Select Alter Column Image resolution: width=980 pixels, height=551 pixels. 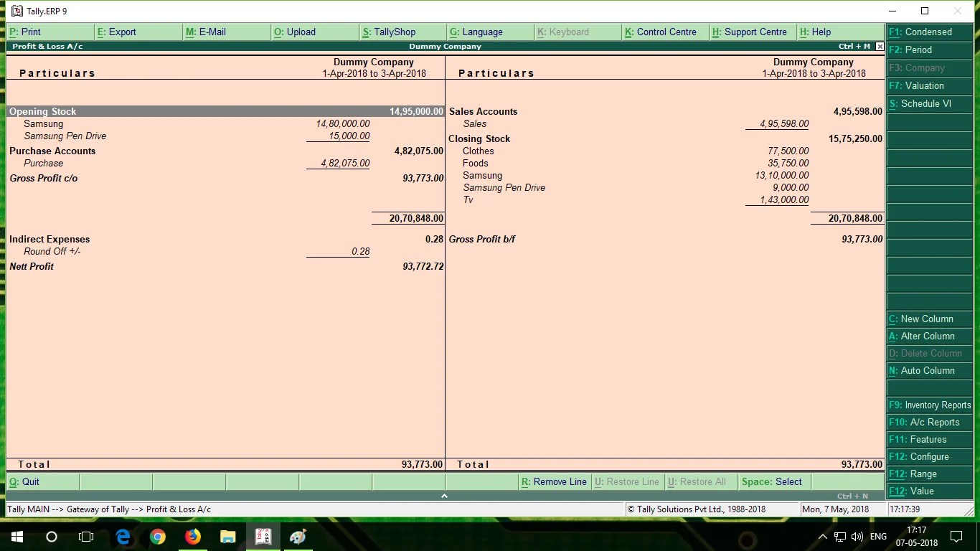[930, 336]
